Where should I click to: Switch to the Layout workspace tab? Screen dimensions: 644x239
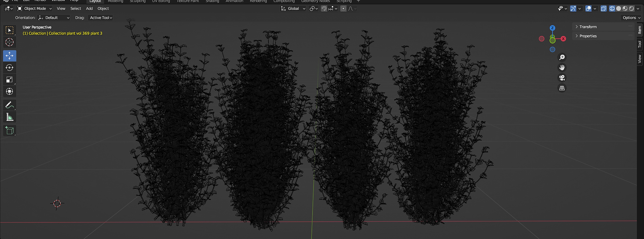tap(95, 1)
